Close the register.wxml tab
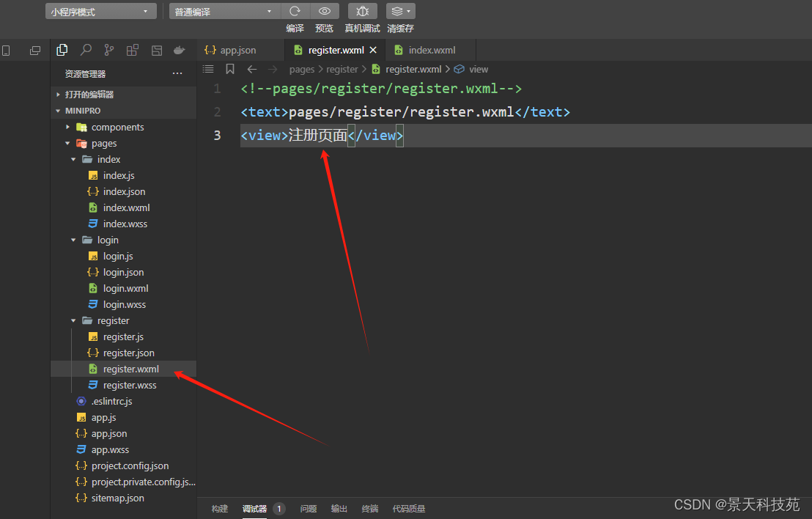This screenshot has height=519, width=812. [x=373, y=51]
